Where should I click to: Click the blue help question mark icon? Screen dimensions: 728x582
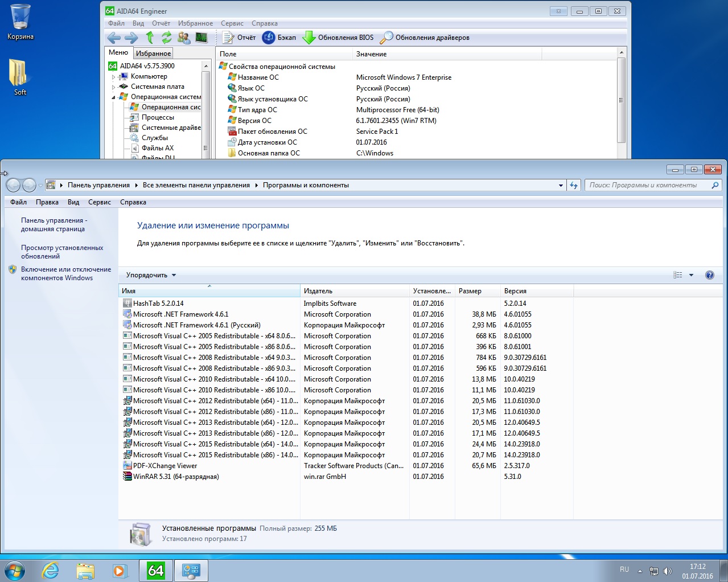click(x=710, y=275)
